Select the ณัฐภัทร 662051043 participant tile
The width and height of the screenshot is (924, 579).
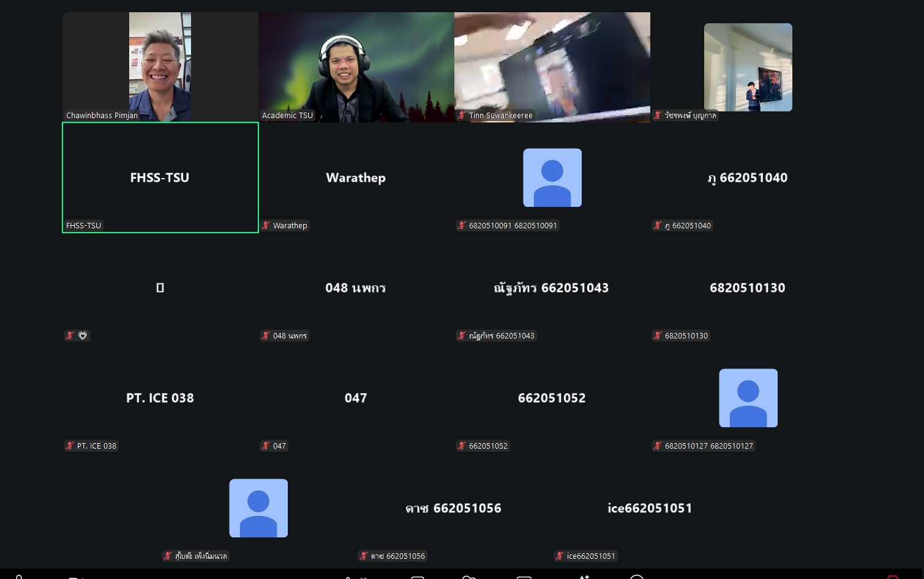[x=552, y=288]
